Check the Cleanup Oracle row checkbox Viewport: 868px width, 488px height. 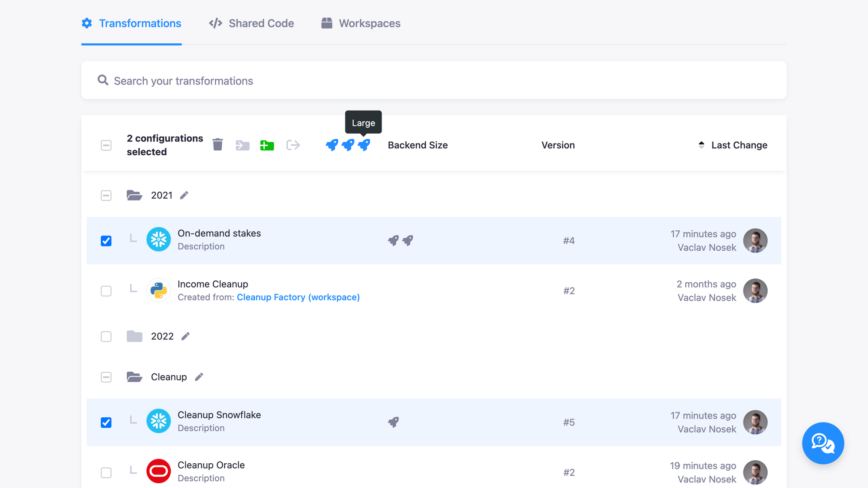click(x=106, y=472)
